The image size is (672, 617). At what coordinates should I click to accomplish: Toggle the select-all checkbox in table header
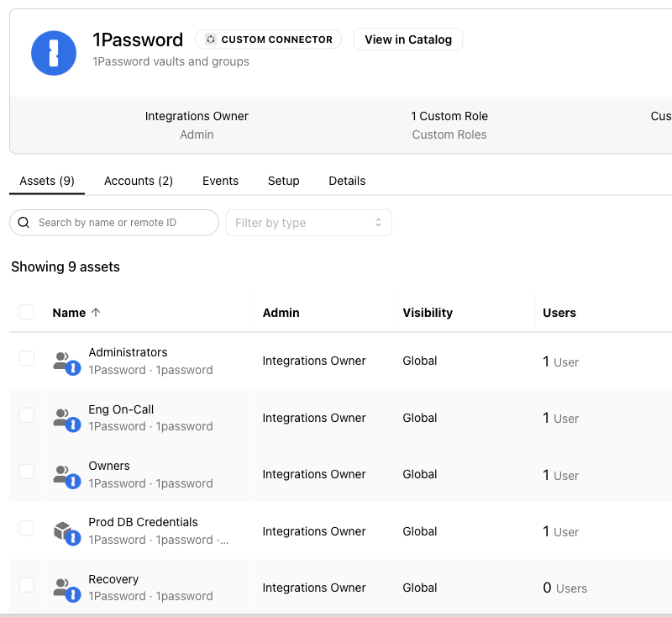[x=27, y=312]
